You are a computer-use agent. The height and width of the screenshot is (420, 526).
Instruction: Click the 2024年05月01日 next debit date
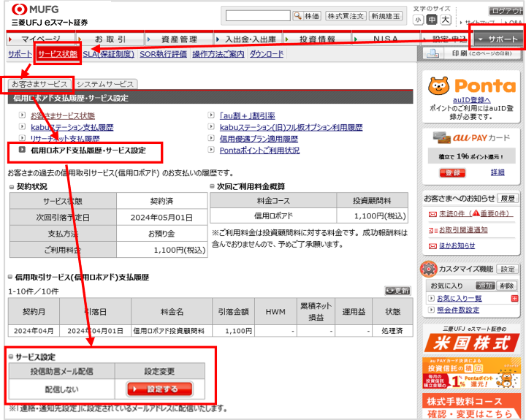[161, 218]
